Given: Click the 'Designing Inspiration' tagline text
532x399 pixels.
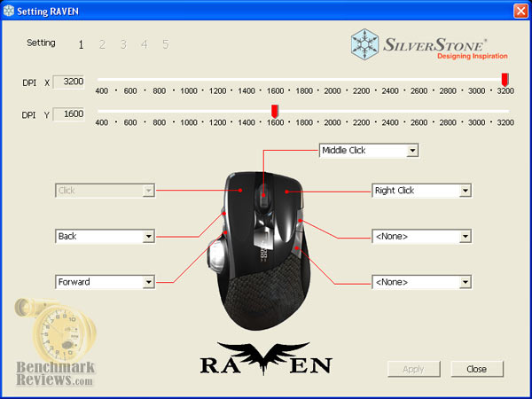Looking at the screenshot, I should [473, 57].
